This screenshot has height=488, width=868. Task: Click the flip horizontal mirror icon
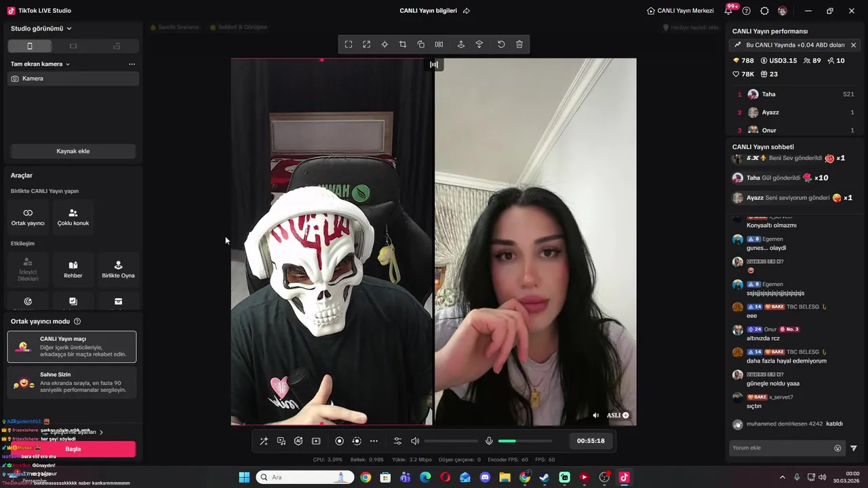coord(439,44)
